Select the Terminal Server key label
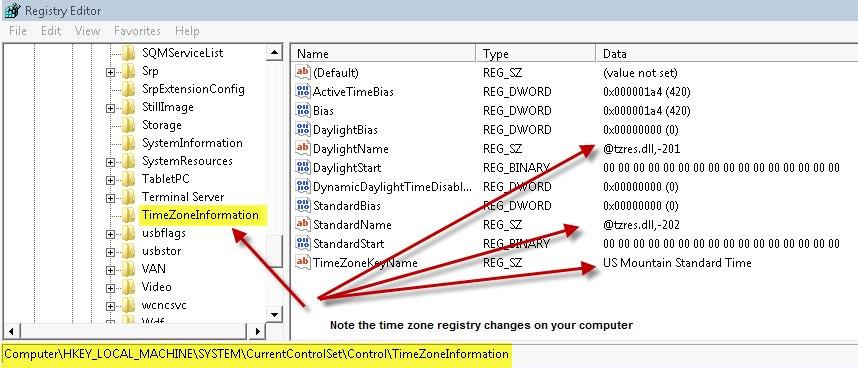 click(183, 197)
